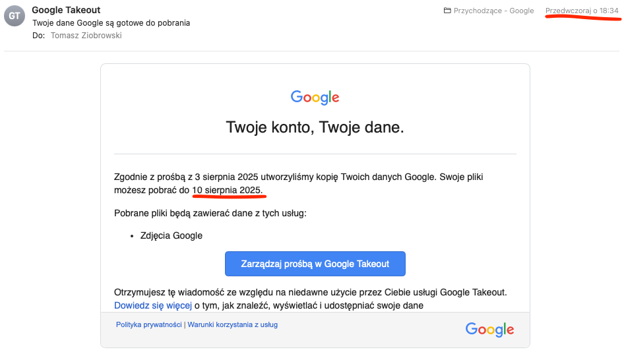Click the Google logo in the email footer
The height and width of the screenshot is (364, 624).
[489, 330]
